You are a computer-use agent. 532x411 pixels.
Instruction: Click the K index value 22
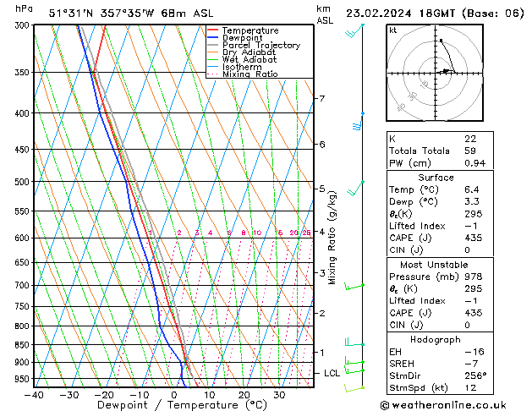(x=470, y=139)
